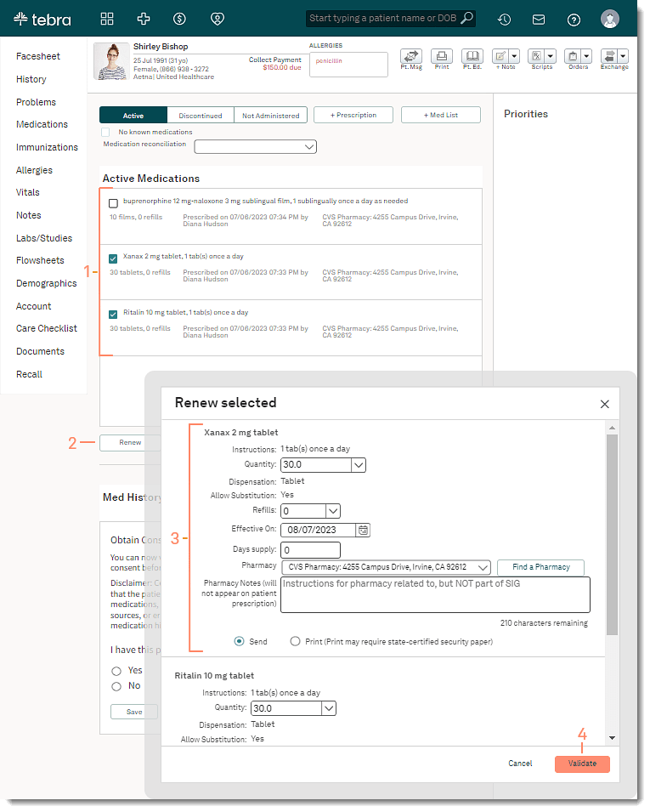Click the dialog scrollbar thumb
650x812 pixels.
[613, 535]
